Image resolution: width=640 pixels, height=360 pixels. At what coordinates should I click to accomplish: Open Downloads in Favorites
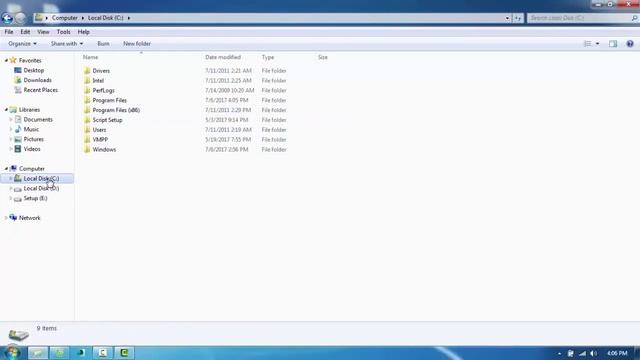click(x=37, y=80)
